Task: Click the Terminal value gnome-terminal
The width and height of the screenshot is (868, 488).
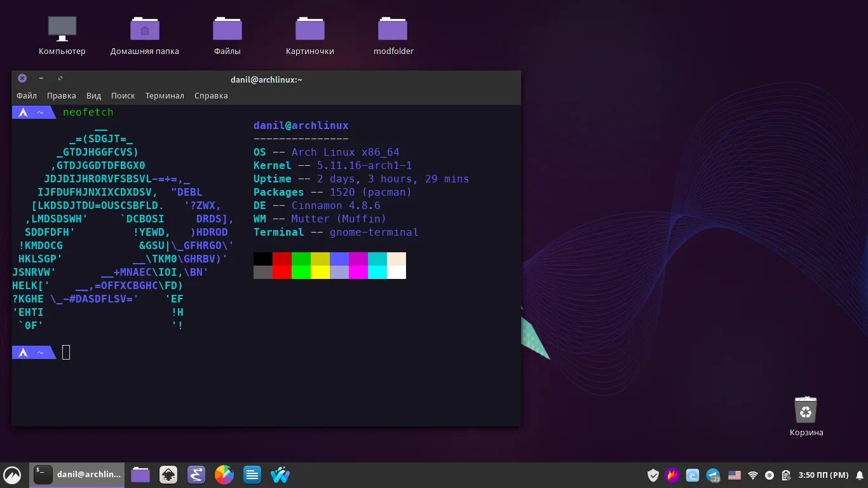Action: pyautogui.click(x=374, y=233)
